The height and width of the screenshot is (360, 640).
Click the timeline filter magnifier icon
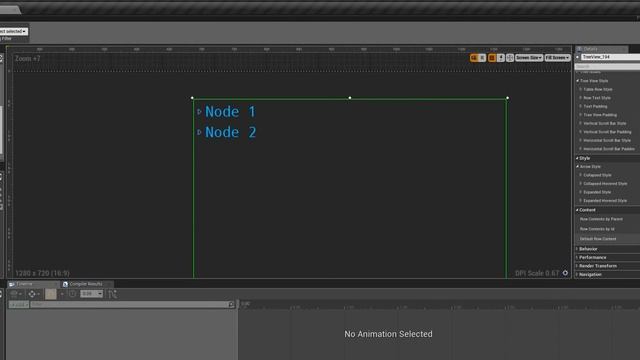pos(231,304)
